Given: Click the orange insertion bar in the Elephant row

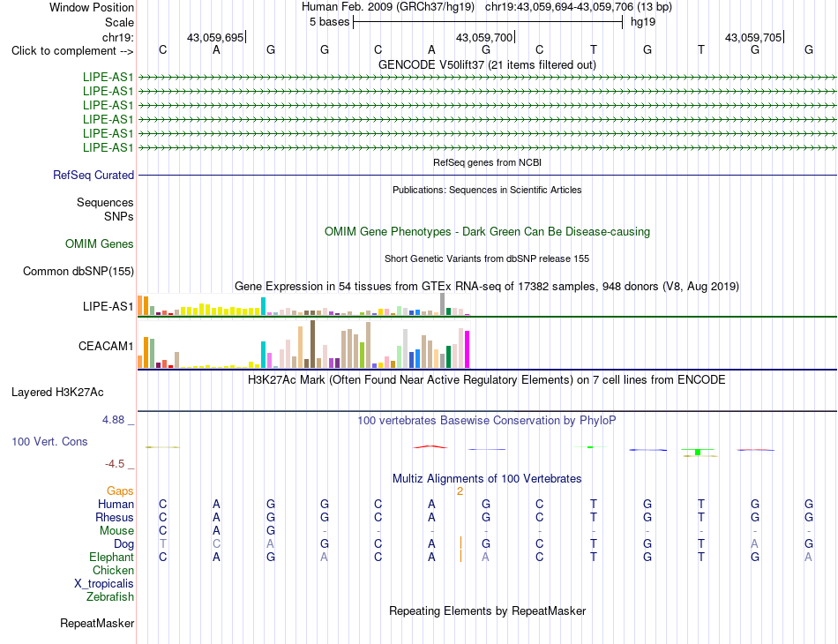Looking at the screenshot, I should pos(460,557).
